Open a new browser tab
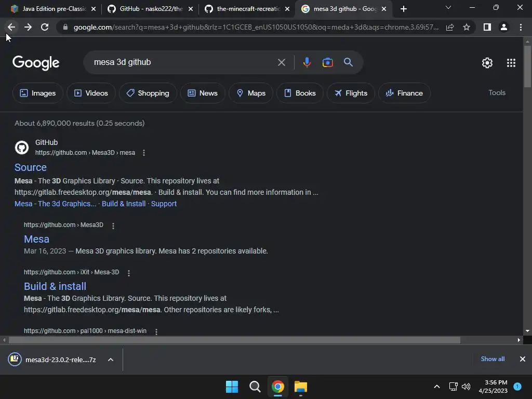This screenshot has height=399, width=532. (403, 9)
